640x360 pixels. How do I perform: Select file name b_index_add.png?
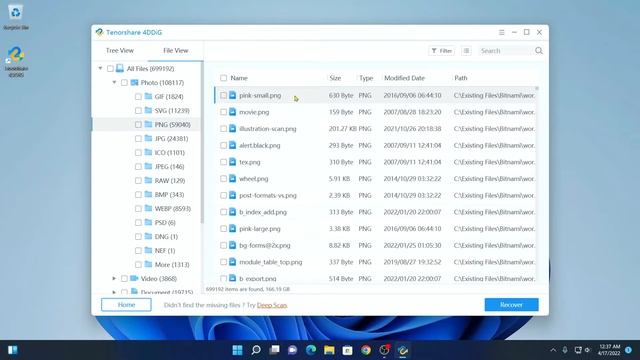pyautogui.click(x=263, y=212)
